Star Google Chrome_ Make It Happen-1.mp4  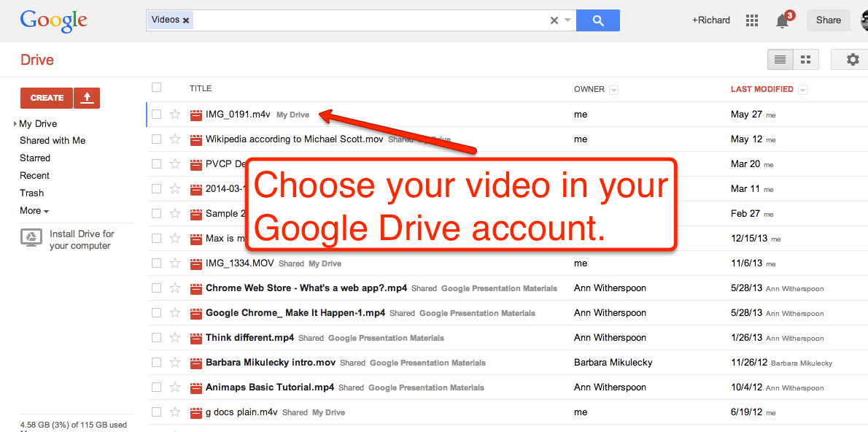tap(175, 313)
